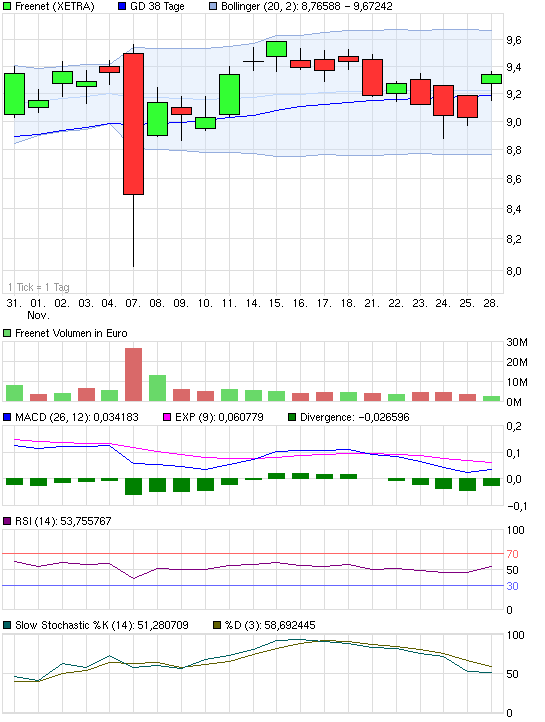Click the %D (3): 58,692445 label
This screenshot has height=722, width=545.
click(270, 625)
